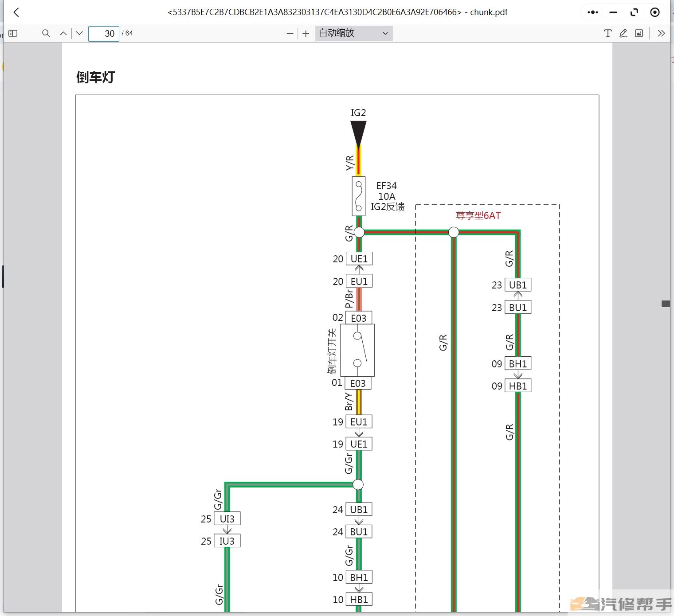Viewport: 674px width, 616px height.
Task: Open the three-dot more options menu
Action: (592, 12)
